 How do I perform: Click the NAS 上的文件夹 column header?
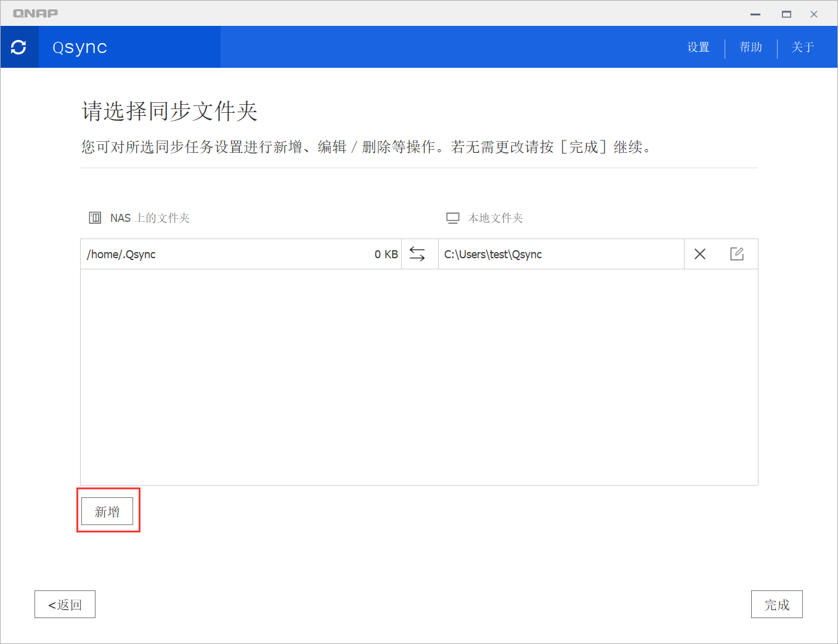pyautogui.click(x=150, y=218)
